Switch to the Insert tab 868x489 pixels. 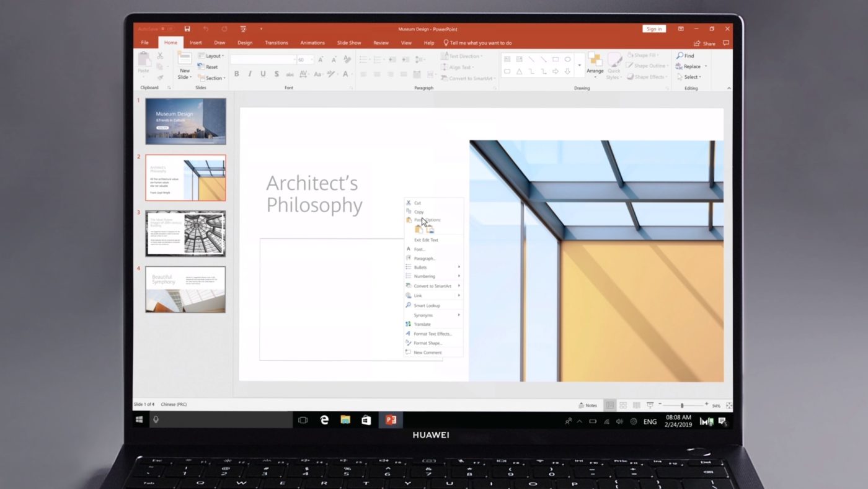[196, 43]
